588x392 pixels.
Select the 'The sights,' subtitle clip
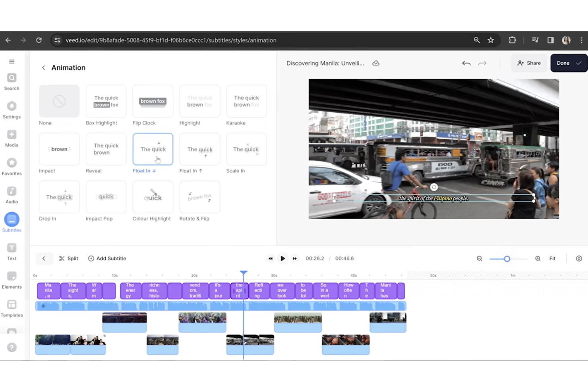tap(73, 291)
